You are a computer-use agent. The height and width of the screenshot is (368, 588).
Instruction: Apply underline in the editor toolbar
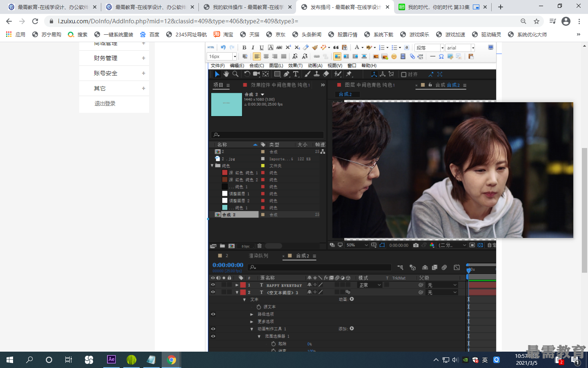click(x=262, y=47)
